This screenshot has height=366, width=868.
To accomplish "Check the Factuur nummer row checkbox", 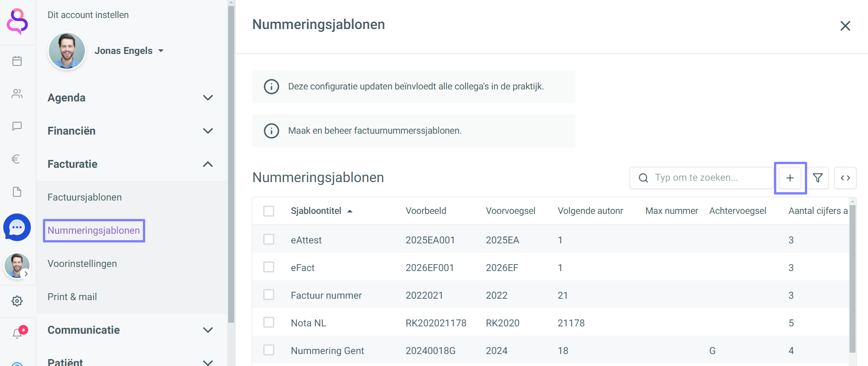I will (x=269, y=295).
